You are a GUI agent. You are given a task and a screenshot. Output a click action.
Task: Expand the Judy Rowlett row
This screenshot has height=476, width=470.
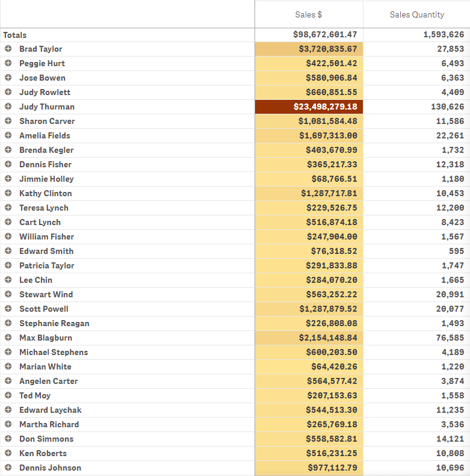tap(8, 92)
